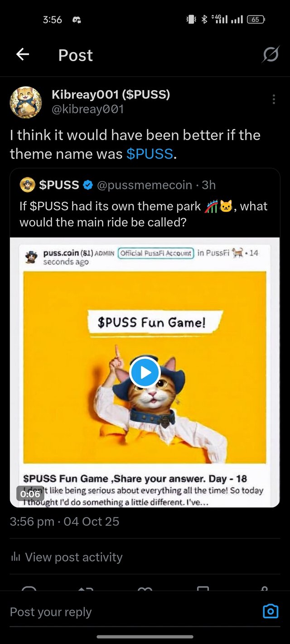Image resolution: width=290 pixels, height=644 pixels.
Task: Click the blue verified badge beside $PUSS
Action: [x=88, y=185]
